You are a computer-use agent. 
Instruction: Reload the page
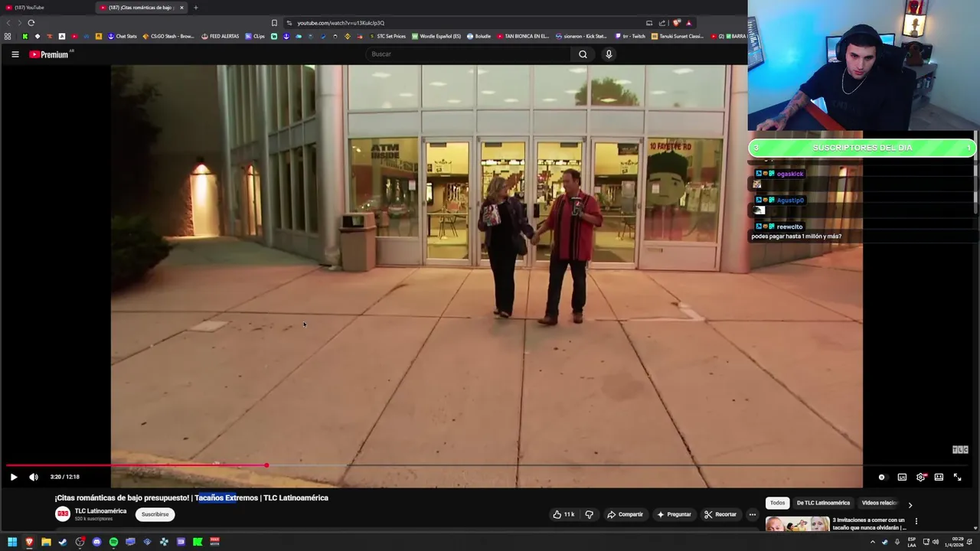(31, 23)
